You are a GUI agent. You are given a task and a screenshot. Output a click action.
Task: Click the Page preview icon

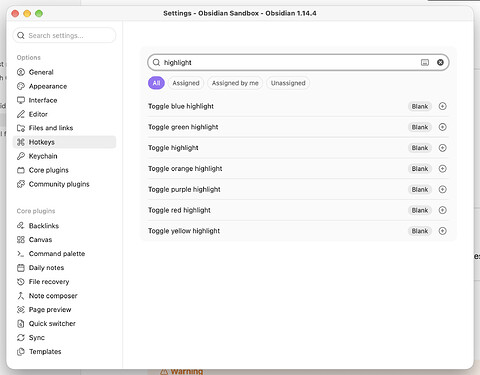(x=21, y=310)
